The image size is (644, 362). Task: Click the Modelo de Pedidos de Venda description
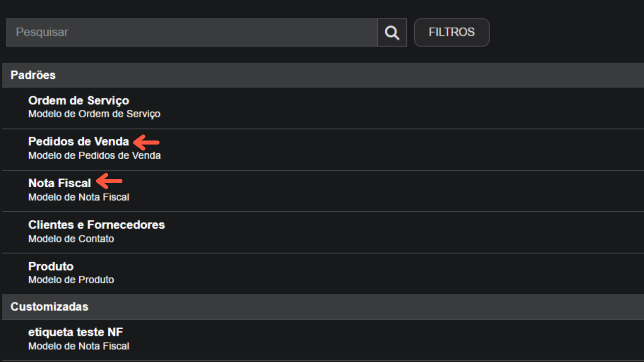(94, 155)
